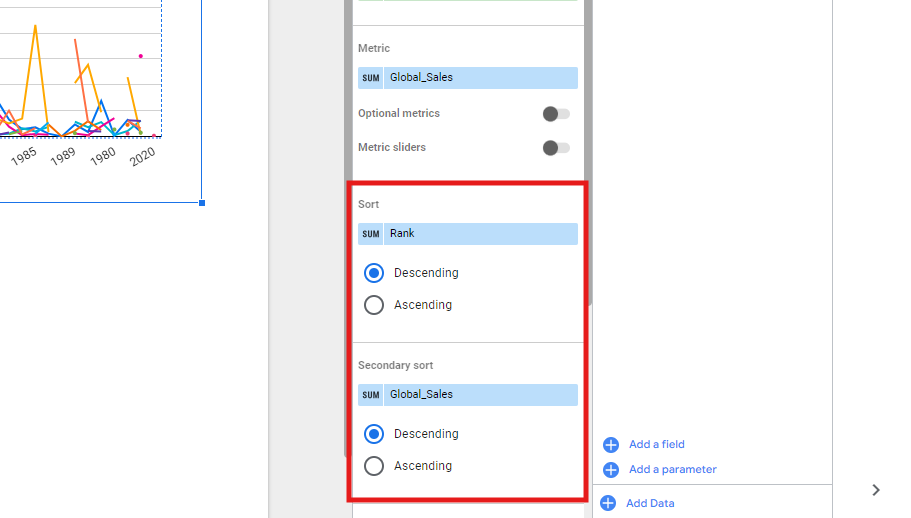Enable the Optional metrics toggle

point(556,114)
